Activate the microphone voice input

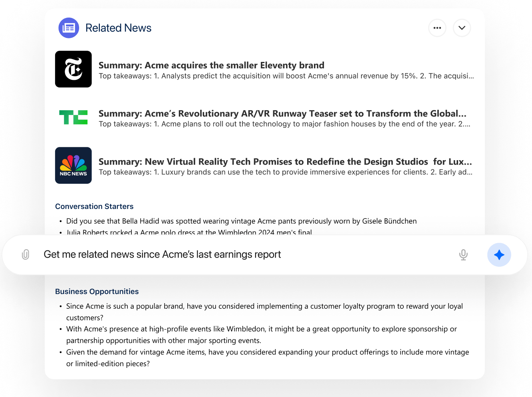[x=463, y=255]
